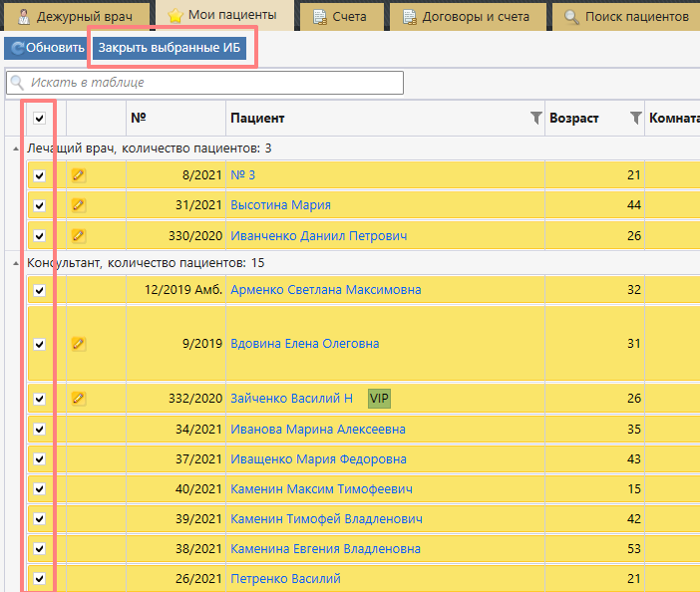Click the Обновить refresh button
700x592 pixels.
[46, 48]
